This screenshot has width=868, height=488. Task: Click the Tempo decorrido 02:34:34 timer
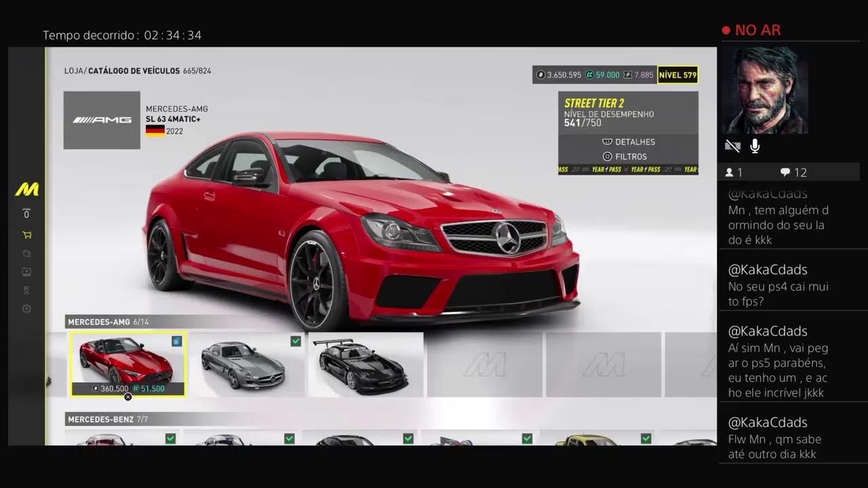coord(122,35)
